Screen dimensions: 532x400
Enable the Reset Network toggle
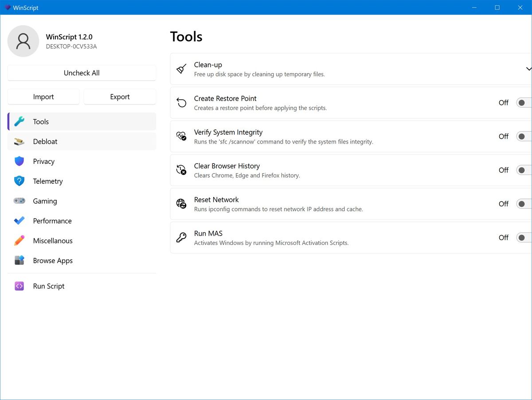pyautogui.click(x=524, y=204)
